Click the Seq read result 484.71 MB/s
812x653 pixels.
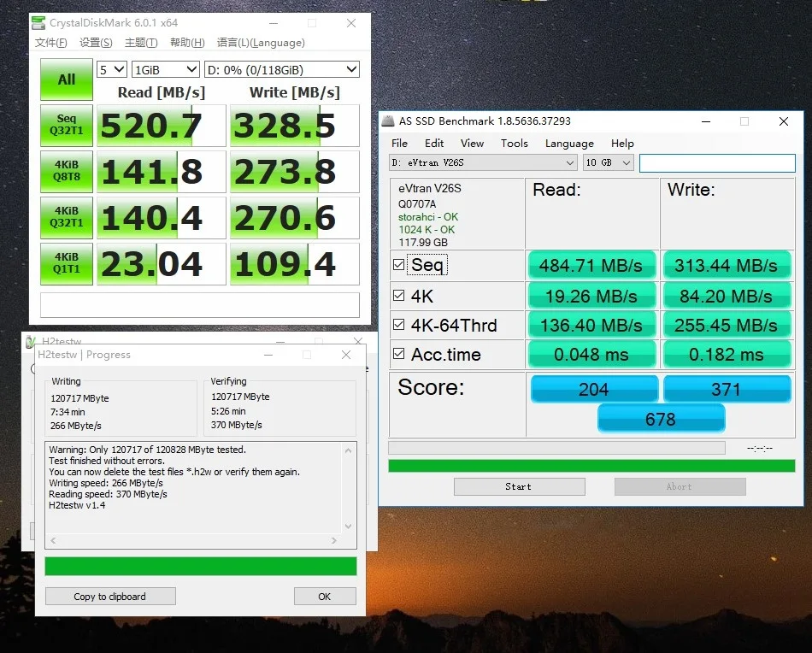click(x=591, y=266)
